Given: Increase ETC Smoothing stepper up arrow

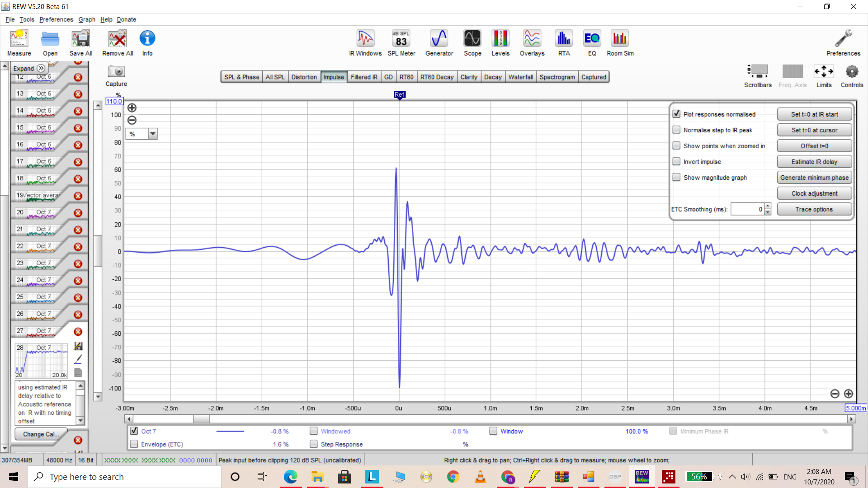Looking at the screenshot, I should [768, 206].
